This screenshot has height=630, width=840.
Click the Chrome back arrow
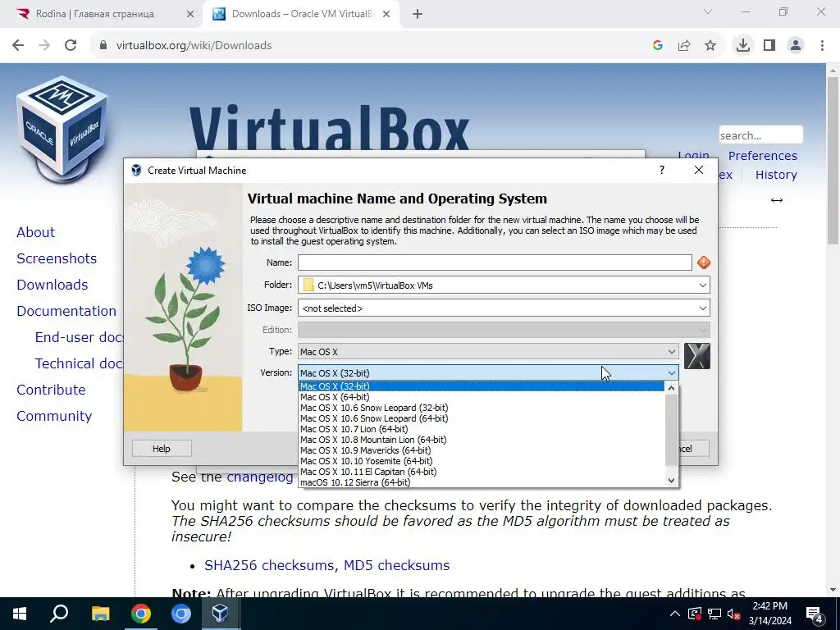[x=18, y=46]
